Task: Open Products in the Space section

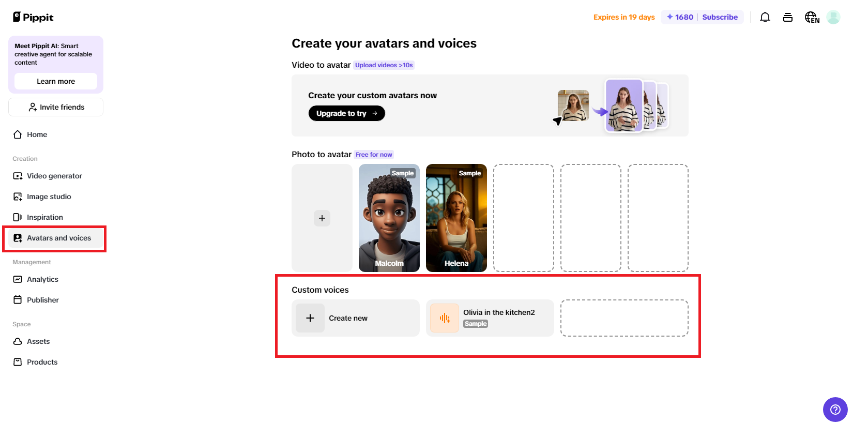Action: pos(42,361)
